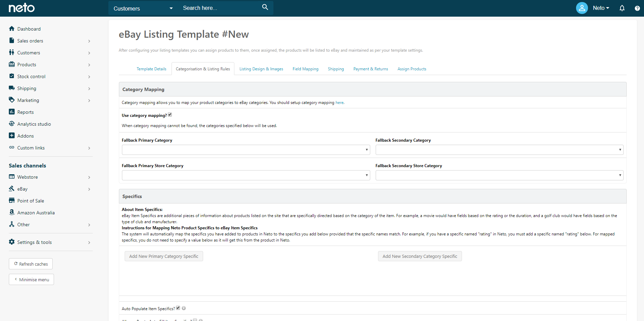Viewport: 644px width, 321px height.
Task: Select the Reports chart icon
Action: click(x=12, y=112)
